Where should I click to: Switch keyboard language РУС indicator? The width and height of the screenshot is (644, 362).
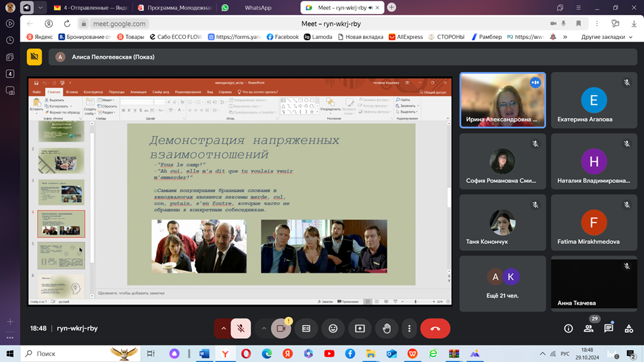(565, 353)
